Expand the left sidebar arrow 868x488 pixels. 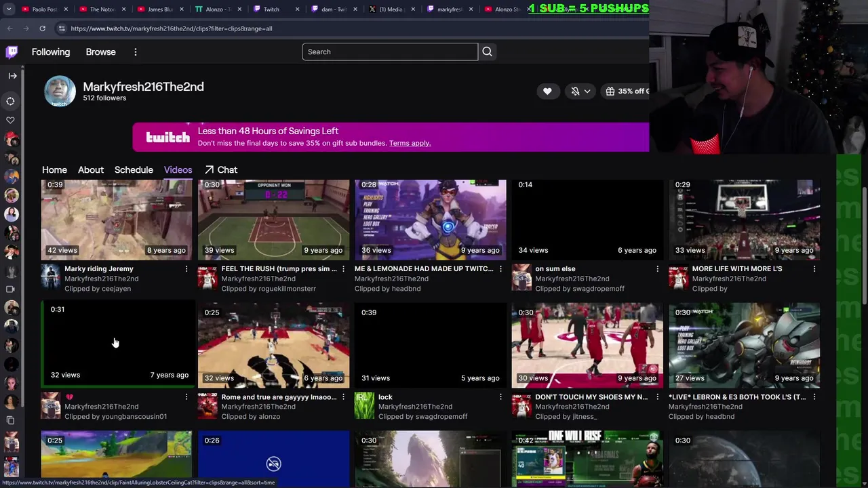coord(12,76)
